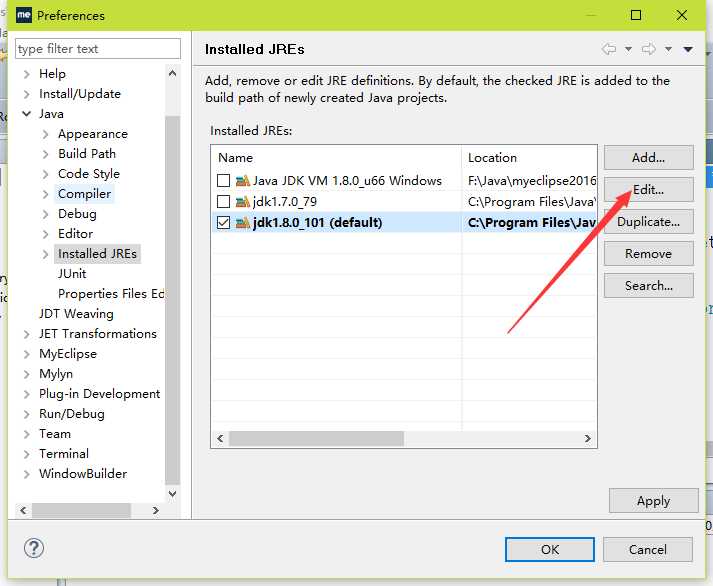Expand the Plug-in Development node
713x586 pixels.
tap(27, 394)
